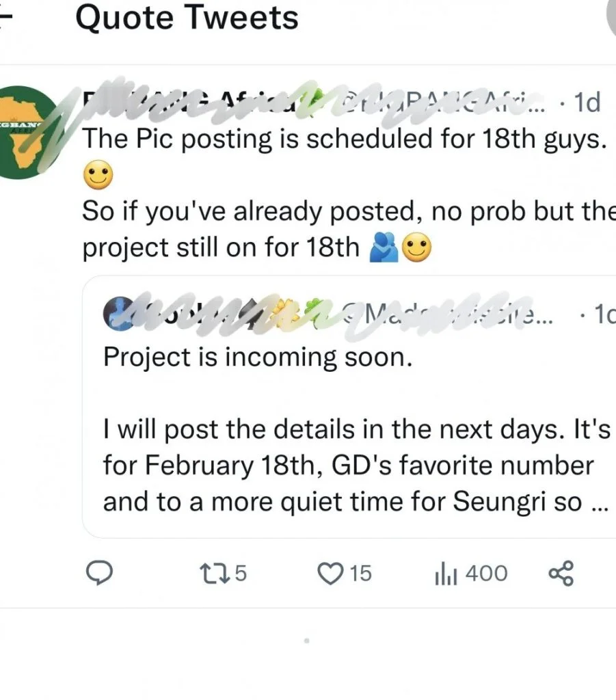Retweet the post showing 5 retweets
The width and height of the screenshot is (616, 700).
[x=223, y=574]
